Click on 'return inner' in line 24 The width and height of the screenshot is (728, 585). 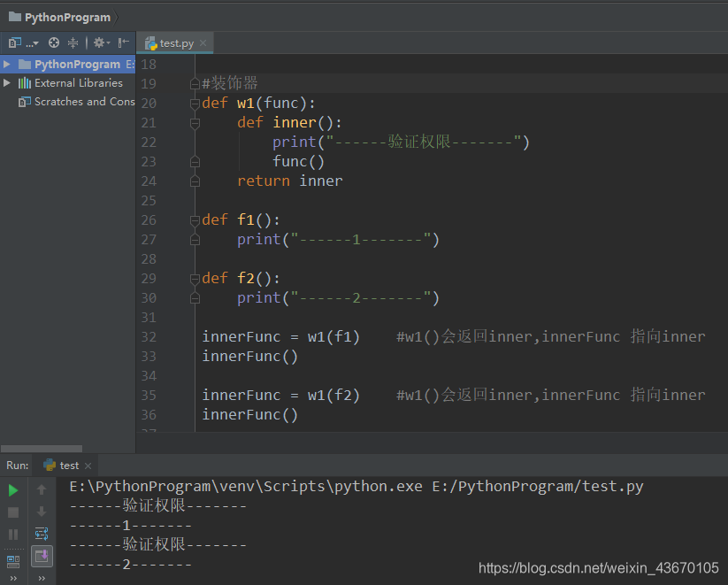click(x=290, y=181)
